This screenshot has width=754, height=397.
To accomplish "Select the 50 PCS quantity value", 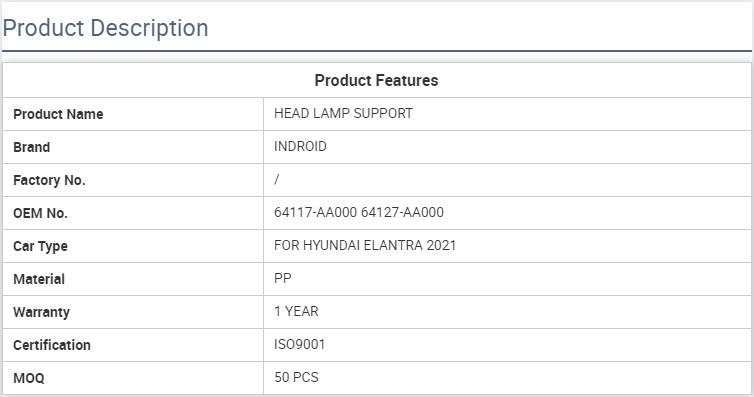I will [x=296, y=377].
